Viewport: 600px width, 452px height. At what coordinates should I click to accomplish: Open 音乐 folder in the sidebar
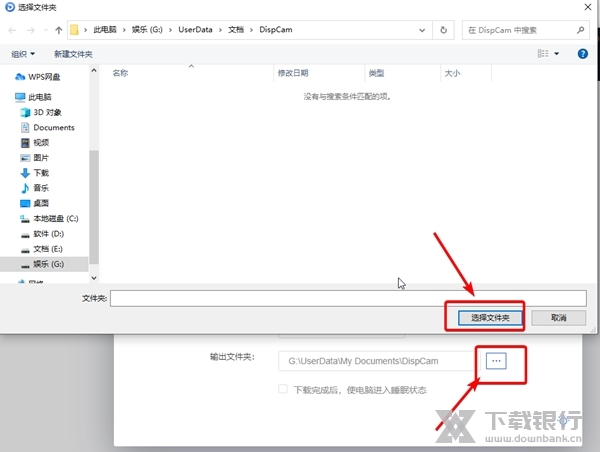click(x=34, y=188)
